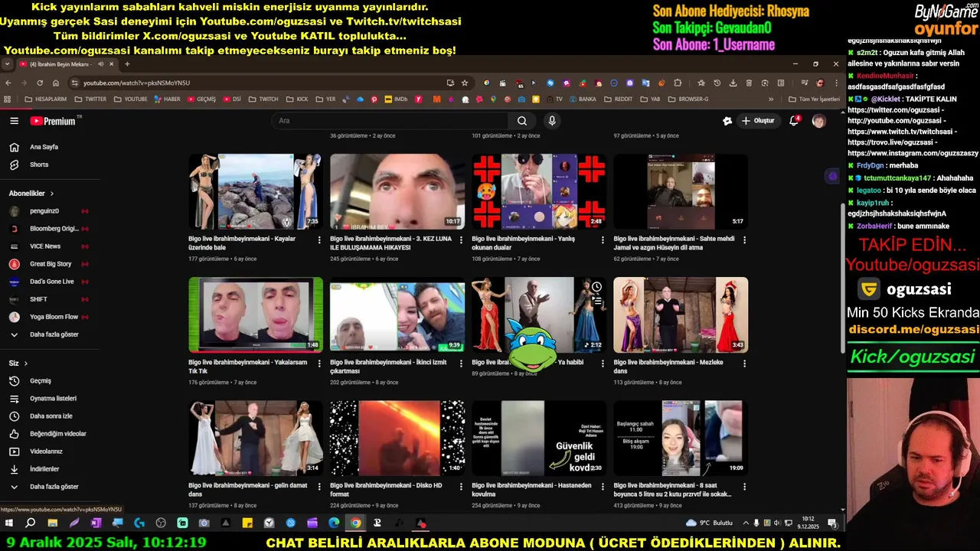Focus the Ara search field

389,121
